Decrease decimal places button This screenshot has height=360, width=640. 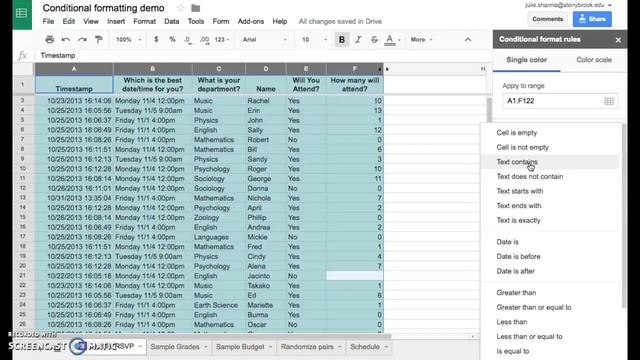point(188,40)
